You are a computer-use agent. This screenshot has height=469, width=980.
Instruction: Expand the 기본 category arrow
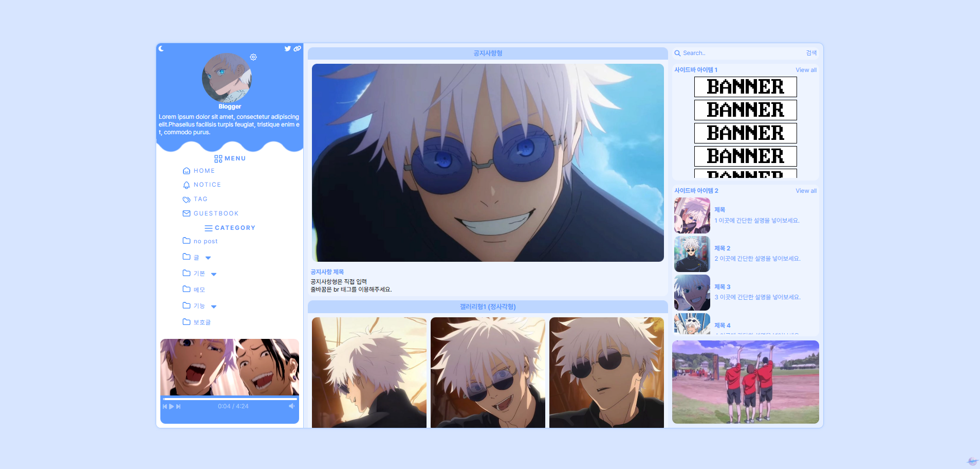(214, 274)
